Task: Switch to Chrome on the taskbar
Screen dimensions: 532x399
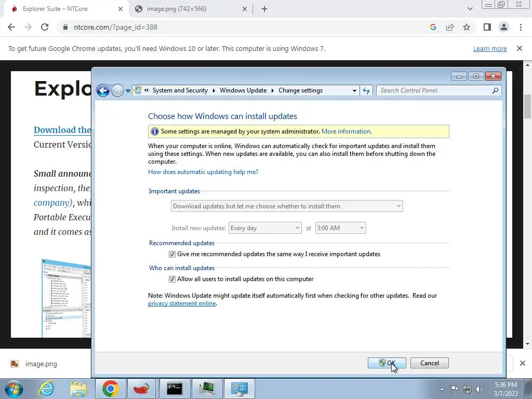Action: tap(111, 389)
